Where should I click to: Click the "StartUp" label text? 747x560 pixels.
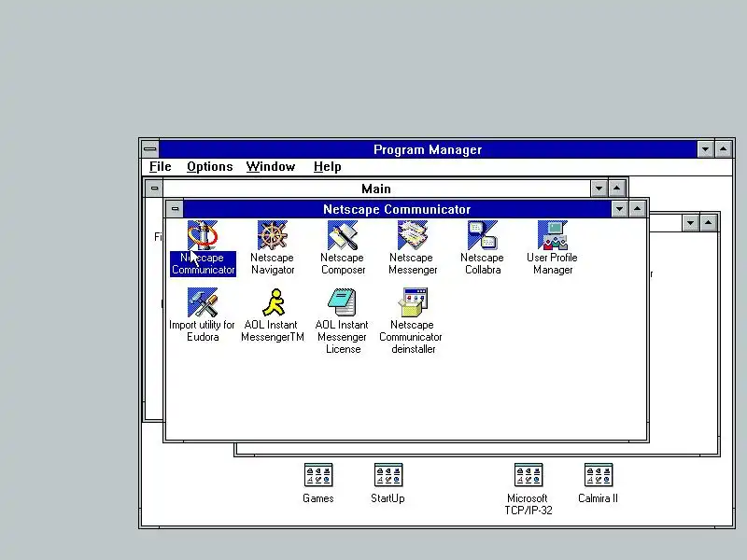(388, 498)
